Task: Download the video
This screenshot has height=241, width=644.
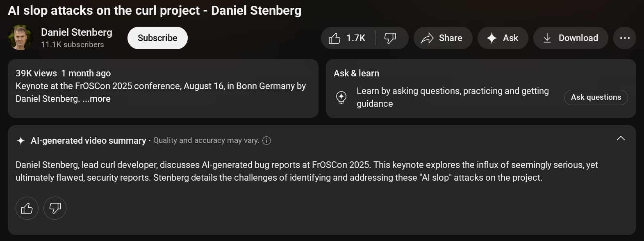Action: click(571, 38)
